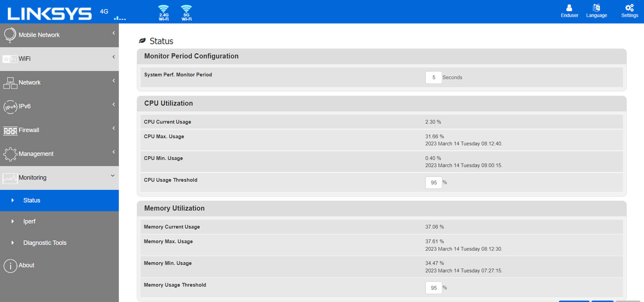Image resolution: width=644 pixels, height=302 pixels.
Task: Click the Linksys logo
Action: [49, 13]
